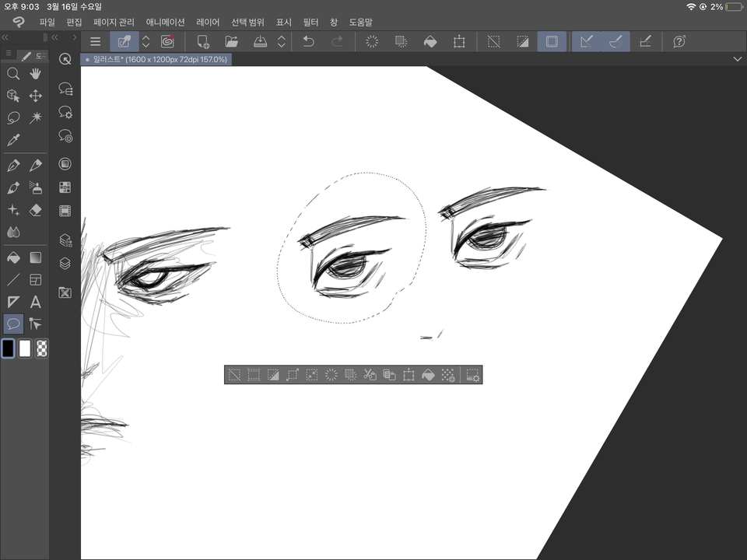The height and width of the screenshot is (560, 747).
Task: Enable the transparent color well
Action: 40,348
